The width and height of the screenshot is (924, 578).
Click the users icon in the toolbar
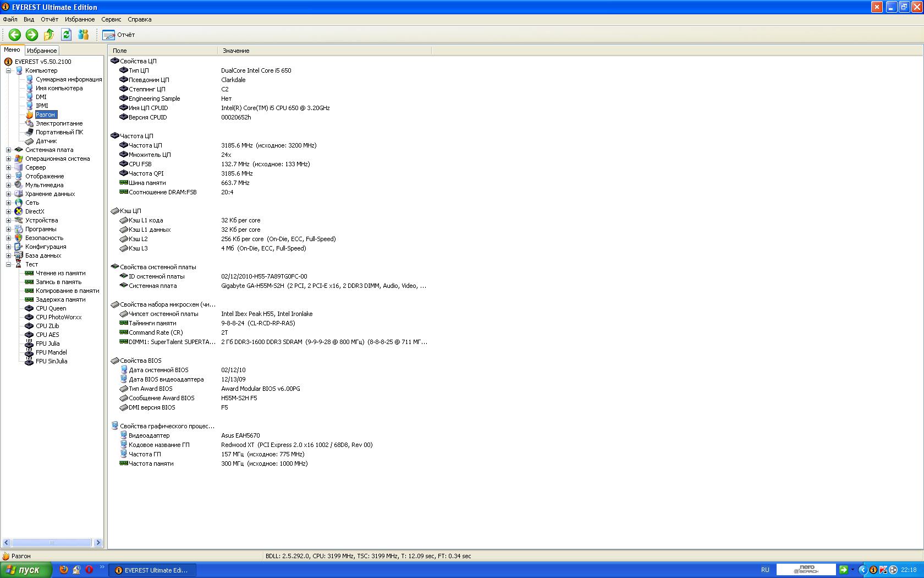(84, 35)
